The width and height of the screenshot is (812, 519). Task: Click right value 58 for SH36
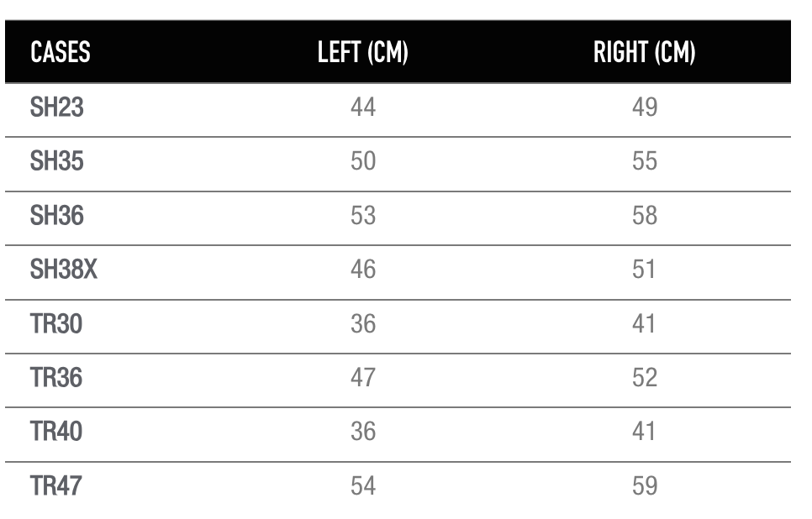point(645,215)
